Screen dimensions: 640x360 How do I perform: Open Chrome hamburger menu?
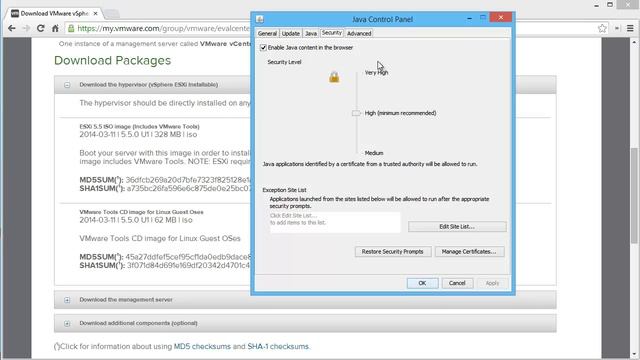click(630, 28)
